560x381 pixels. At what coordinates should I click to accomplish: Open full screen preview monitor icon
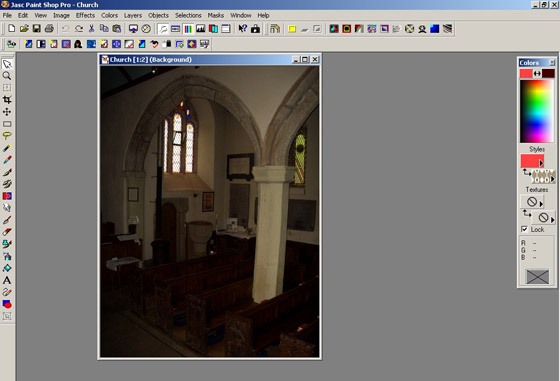133,29
